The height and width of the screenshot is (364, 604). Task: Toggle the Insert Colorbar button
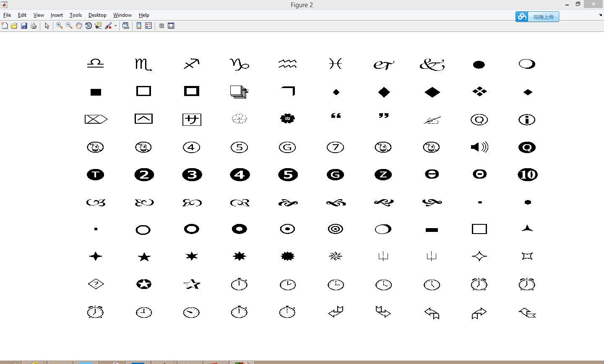click(x=139, y=26)
